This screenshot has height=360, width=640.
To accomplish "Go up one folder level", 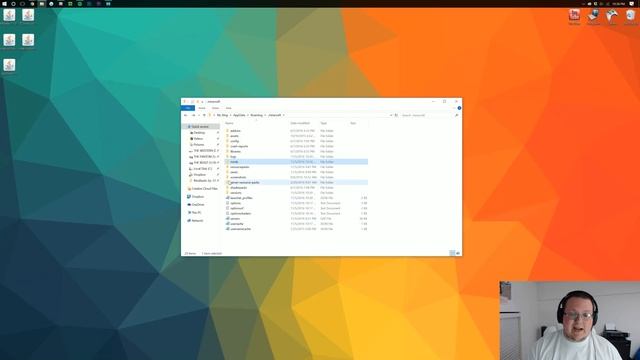I will point(204,116).
